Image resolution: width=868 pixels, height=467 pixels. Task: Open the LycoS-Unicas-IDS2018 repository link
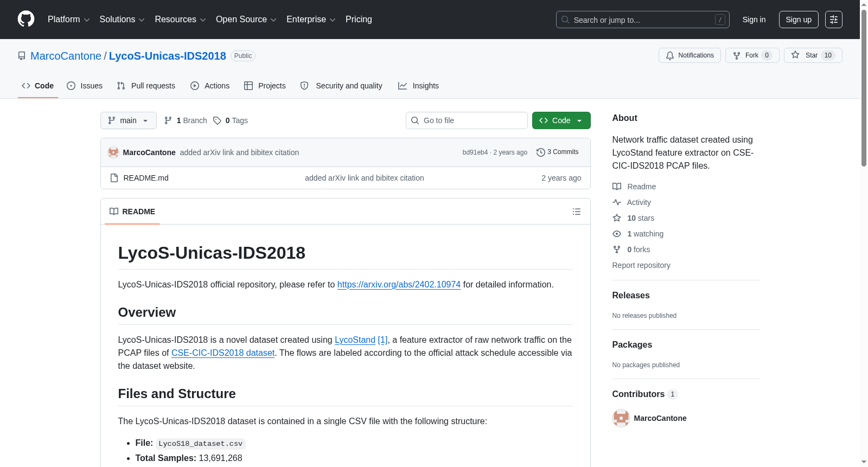click(167, 56)
